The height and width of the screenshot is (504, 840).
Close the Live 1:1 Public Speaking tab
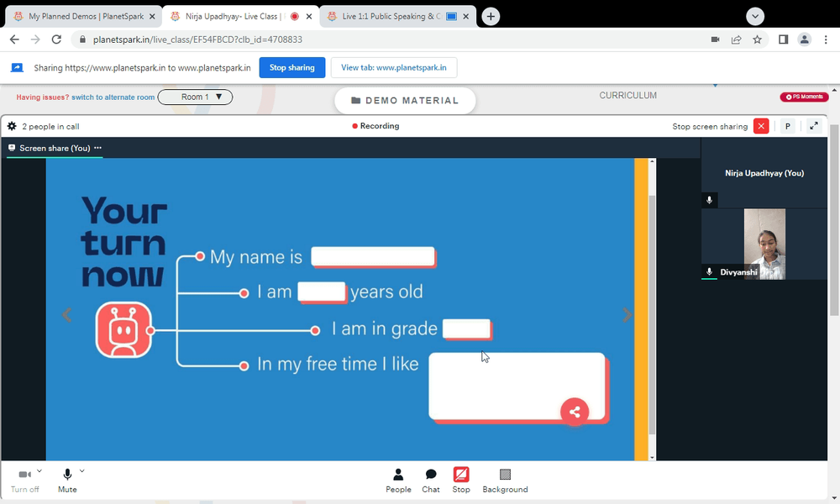click(465, 17)
